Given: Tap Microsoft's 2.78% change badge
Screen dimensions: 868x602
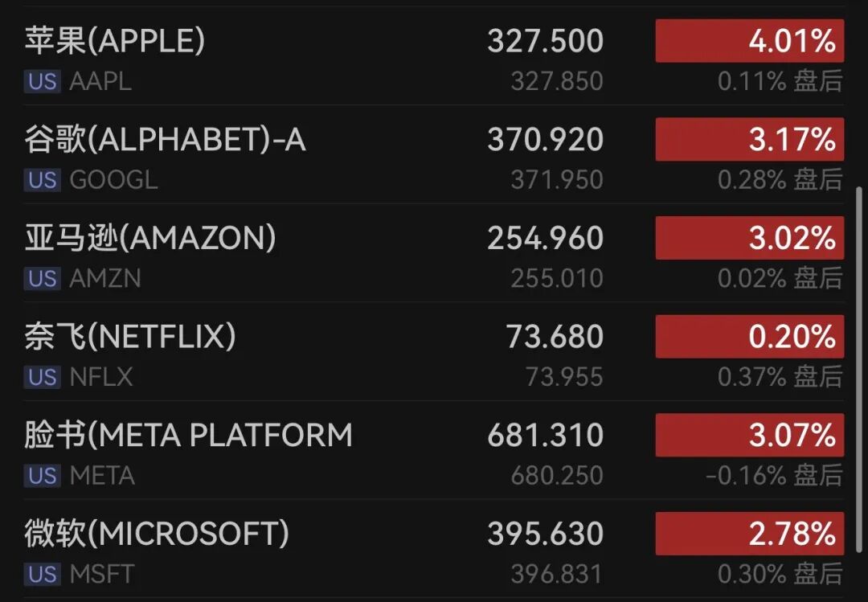Looking at the screenshot, I should pos(750,534).
